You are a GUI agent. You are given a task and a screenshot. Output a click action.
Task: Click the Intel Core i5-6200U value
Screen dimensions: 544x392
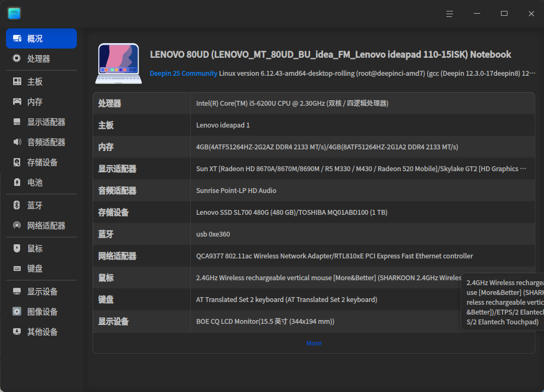[292, 104]
